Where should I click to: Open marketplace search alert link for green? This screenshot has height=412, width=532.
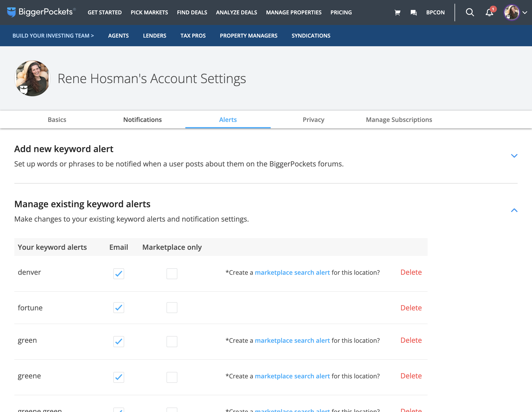[x=292, y=341]
